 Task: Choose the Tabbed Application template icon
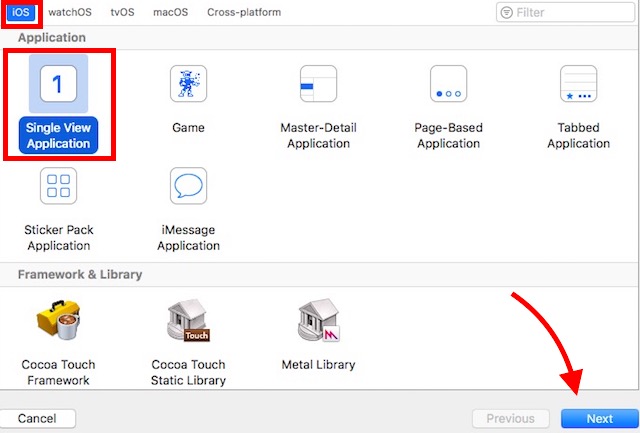pos(578,84)
